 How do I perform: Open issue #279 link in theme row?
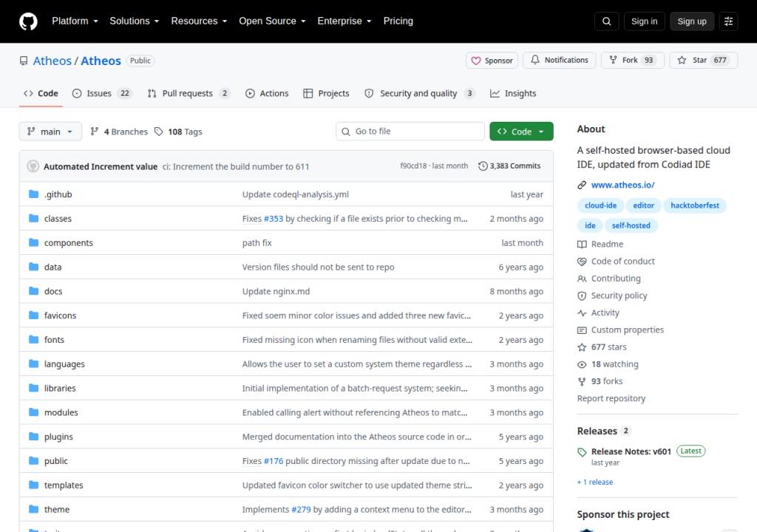[x=302, y=509]
